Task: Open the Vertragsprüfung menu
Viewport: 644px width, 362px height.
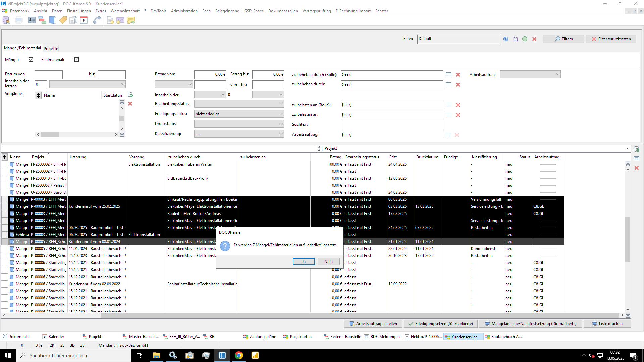Action: point(317,11)
